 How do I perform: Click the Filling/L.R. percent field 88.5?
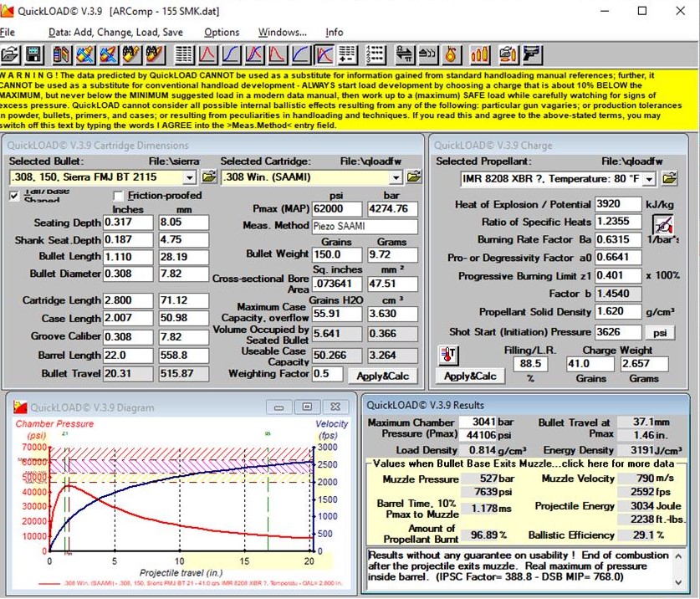coord(530,364)
